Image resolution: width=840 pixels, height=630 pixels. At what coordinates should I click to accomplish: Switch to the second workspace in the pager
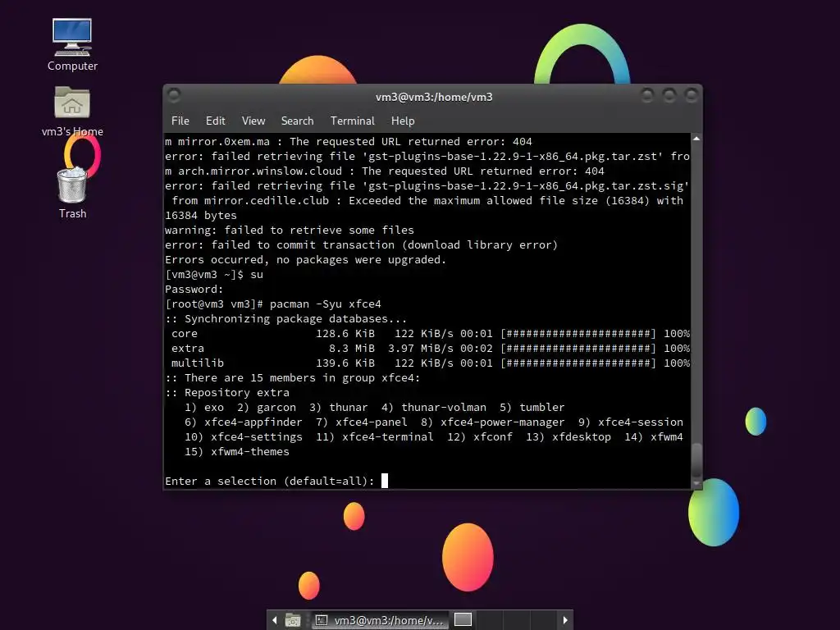point(490,620)
